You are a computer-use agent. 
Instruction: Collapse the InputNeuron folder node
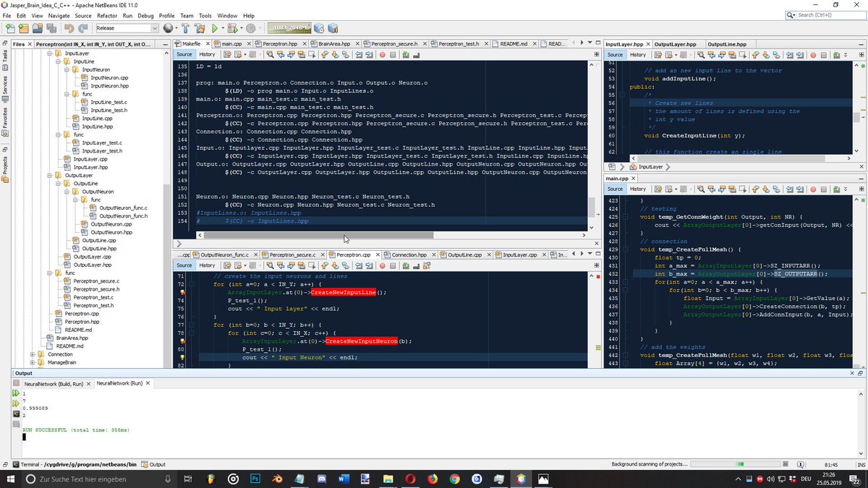pyautogui.click(x=68, y=69)
